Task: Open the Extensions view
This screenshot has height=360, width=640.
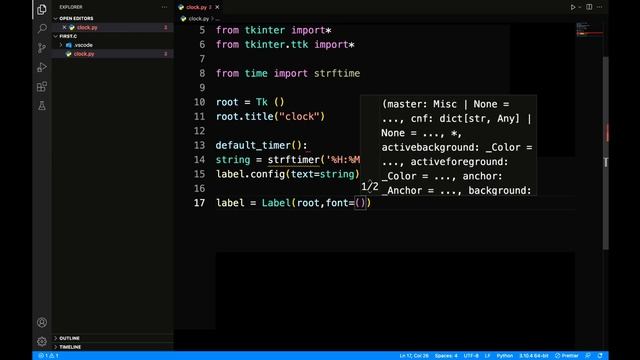Action: [x=42, y=87]
